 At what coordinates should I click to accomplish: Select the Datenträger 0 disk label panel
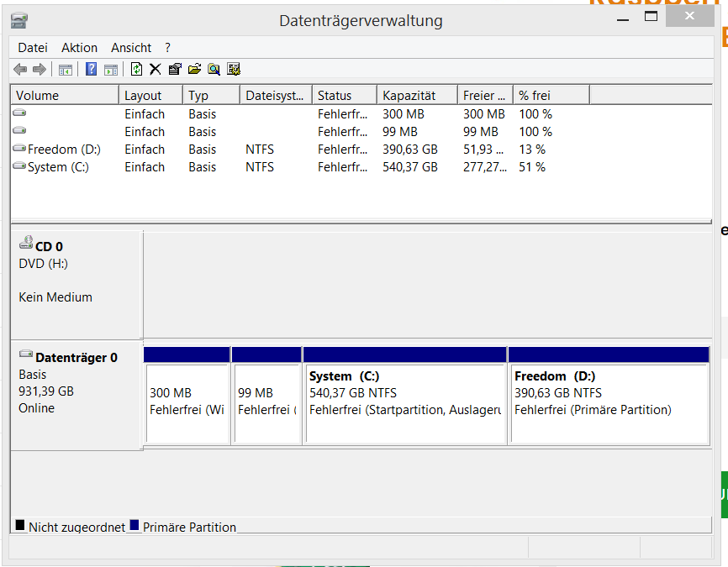76,396
